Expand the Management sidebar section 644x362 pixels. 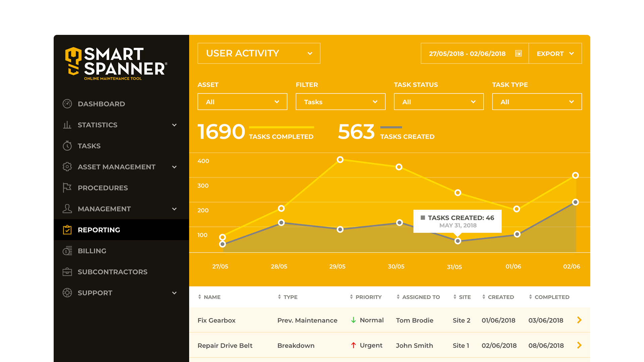click(x=174, y=209)
